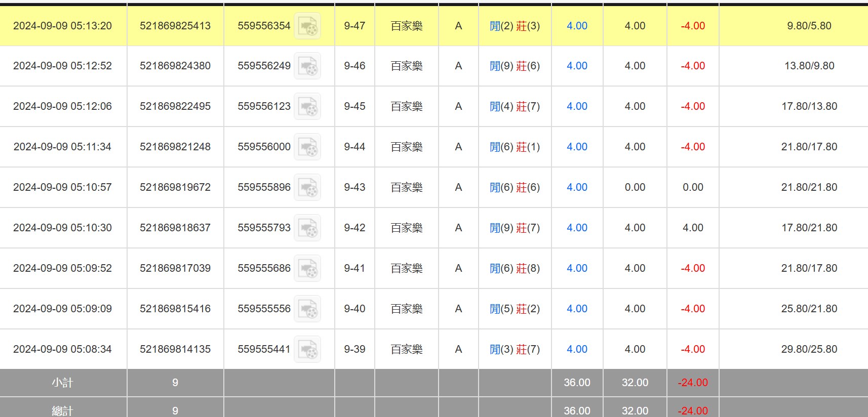868x417 pixels.
Task: Click the replay icon for 559555686
Action: (307, 269)
